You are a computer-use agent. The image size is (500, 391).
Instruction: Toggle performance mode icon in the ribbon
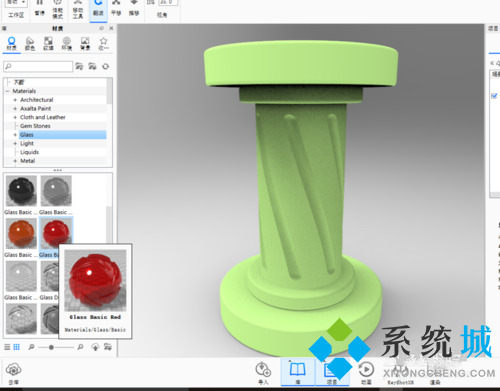(x=57, y=9)
